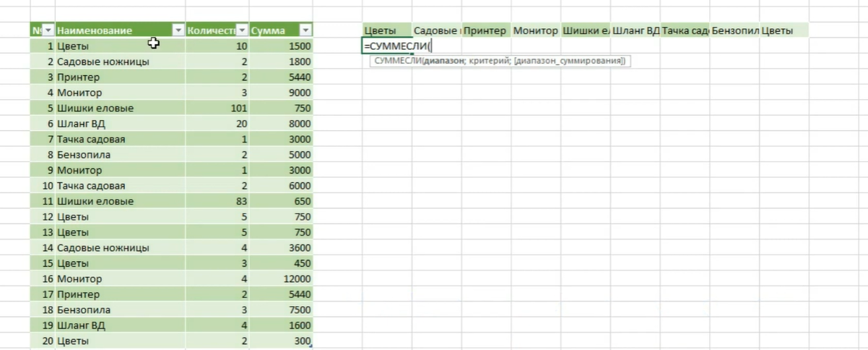This screenshot has height=350, width=868.
Task: Open the Сумма column filter dropdown
Action: pyautogui.click(x=305, y=30)
